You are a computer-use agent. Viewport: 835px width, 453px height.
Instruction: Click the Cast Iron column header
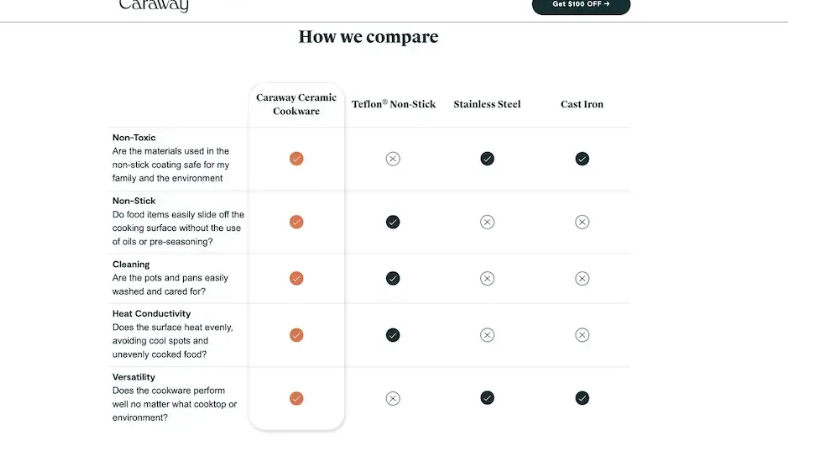pos(582,104)
